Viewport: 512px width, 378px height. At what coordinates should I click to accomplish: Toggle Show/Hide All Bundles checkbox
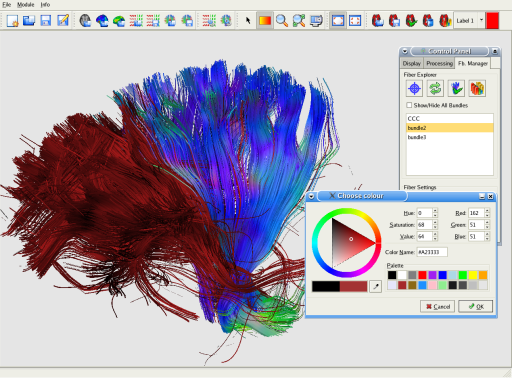[x=409, y=105]
